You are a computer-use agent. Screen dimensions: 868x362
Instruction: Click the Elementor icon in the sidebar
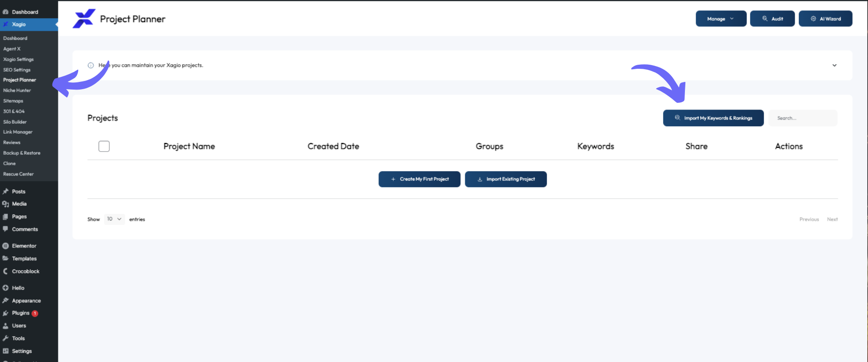[x=5, y=246]
